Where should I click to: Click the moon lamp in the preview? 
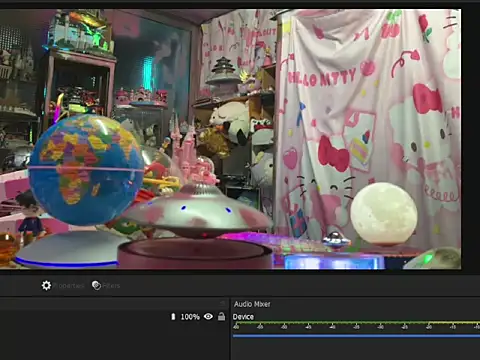[384, 213]
